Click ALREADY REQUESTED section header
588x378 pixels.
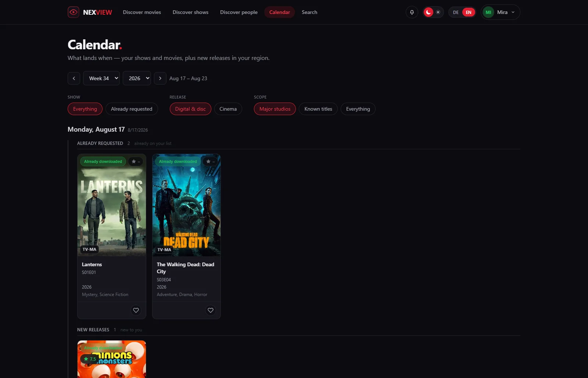point(100,143)
